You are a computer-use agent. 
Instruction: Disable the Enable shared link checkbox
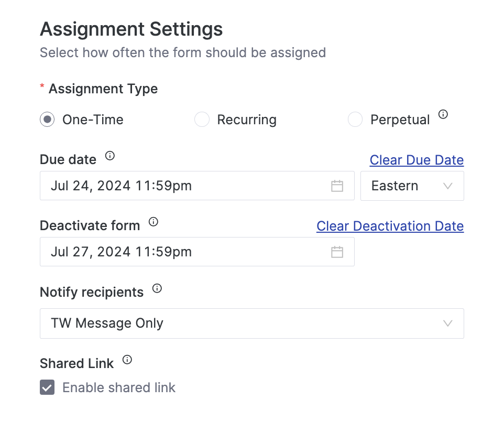tap(47, 387)
